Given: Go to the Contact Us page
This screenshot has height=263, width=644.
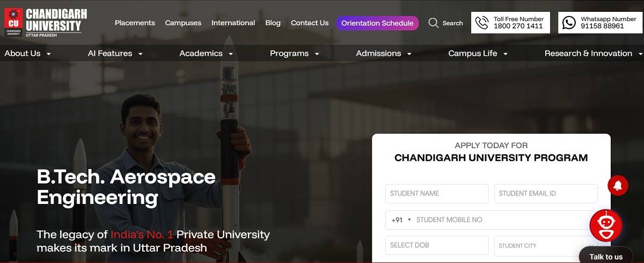Looking at the screenshot, I should point(310,23).
